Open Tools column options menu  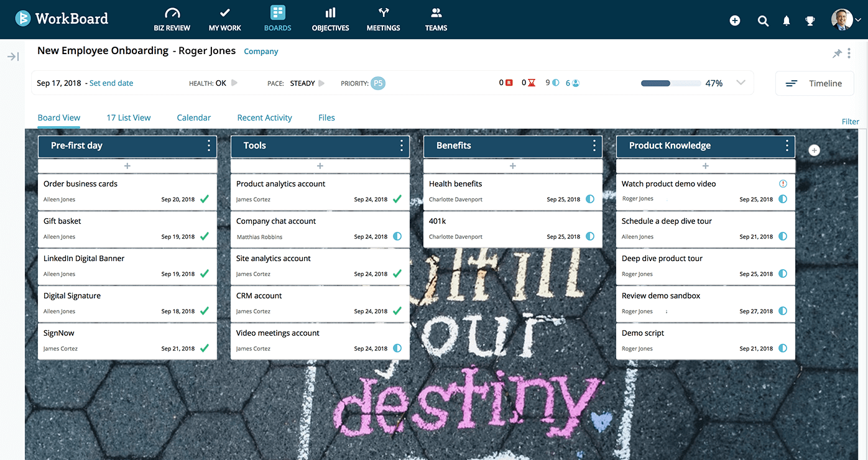point(402,145)
